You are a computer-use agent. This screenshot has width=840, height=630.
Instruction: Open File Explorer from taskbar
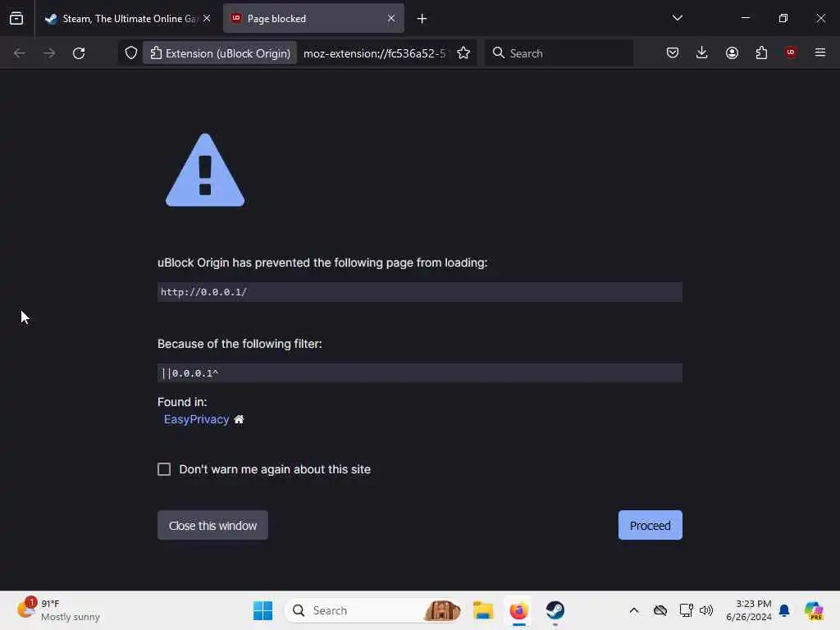click(x=482, y=610)
